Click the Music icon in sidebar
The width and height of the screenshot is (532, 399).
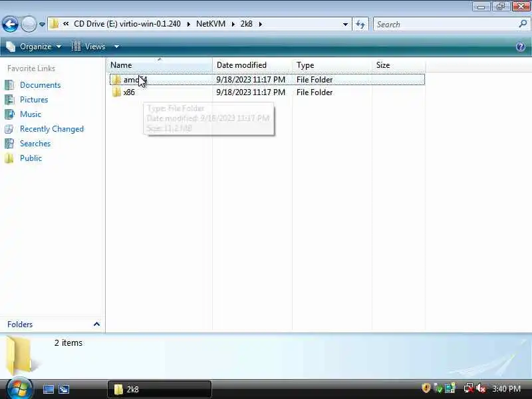pos(9,114)
